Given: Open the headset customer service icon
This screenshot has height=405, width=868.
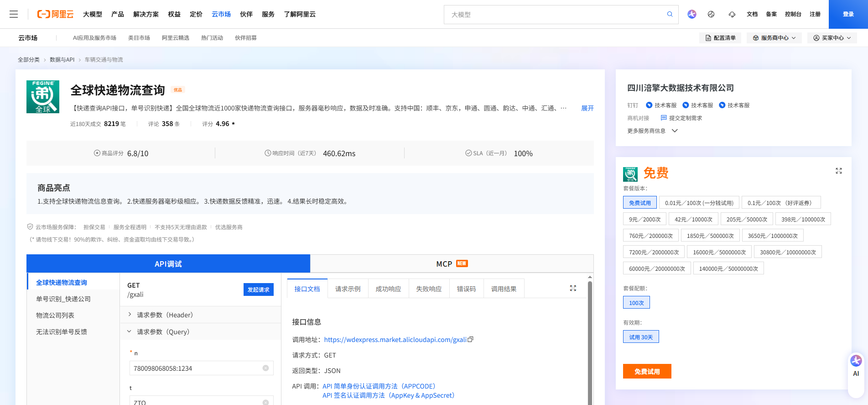Looking at the screenshot, I should coord(732,14).
